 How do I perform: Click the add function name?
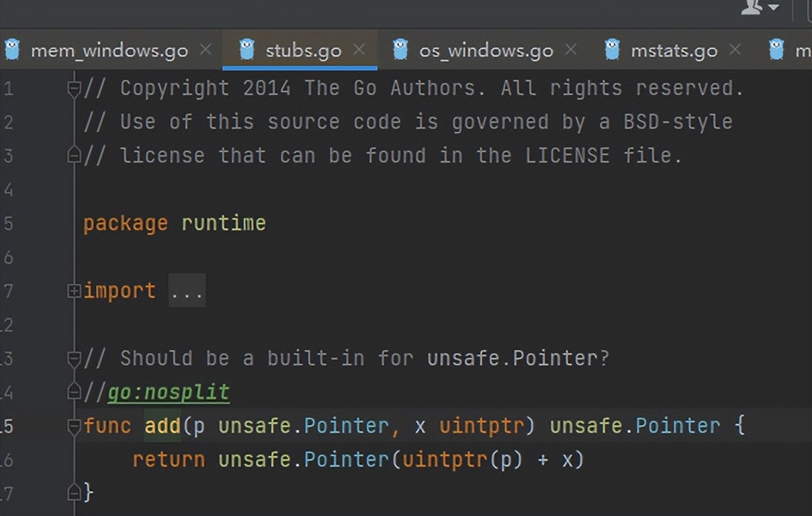coord(162,426)
